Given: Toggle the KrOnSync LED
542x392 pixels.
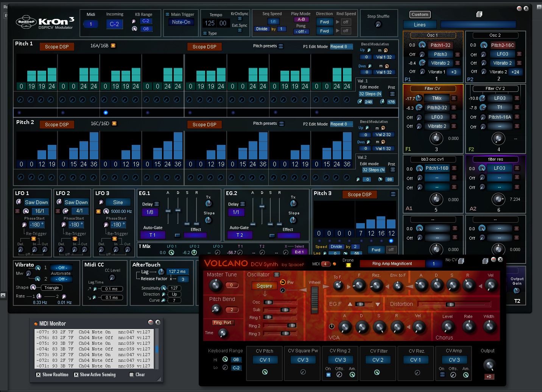Looking at the screenshot, I should 240,19.
